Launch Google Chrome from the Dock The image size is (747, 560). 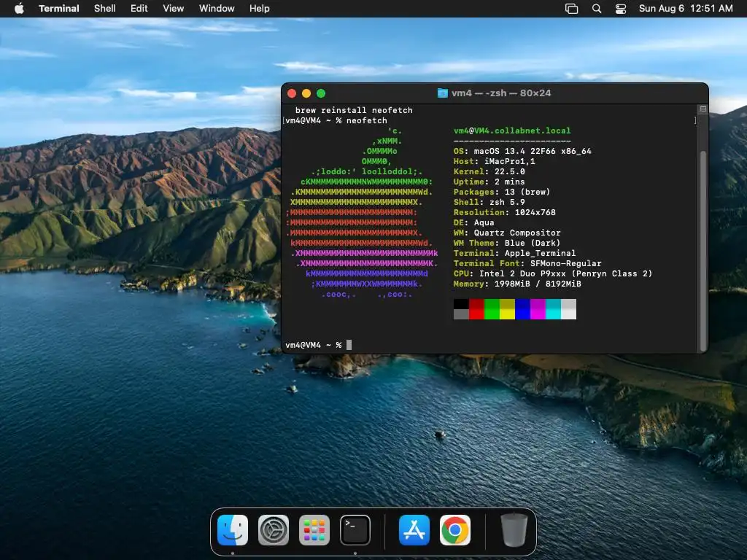tap(455, 530)
